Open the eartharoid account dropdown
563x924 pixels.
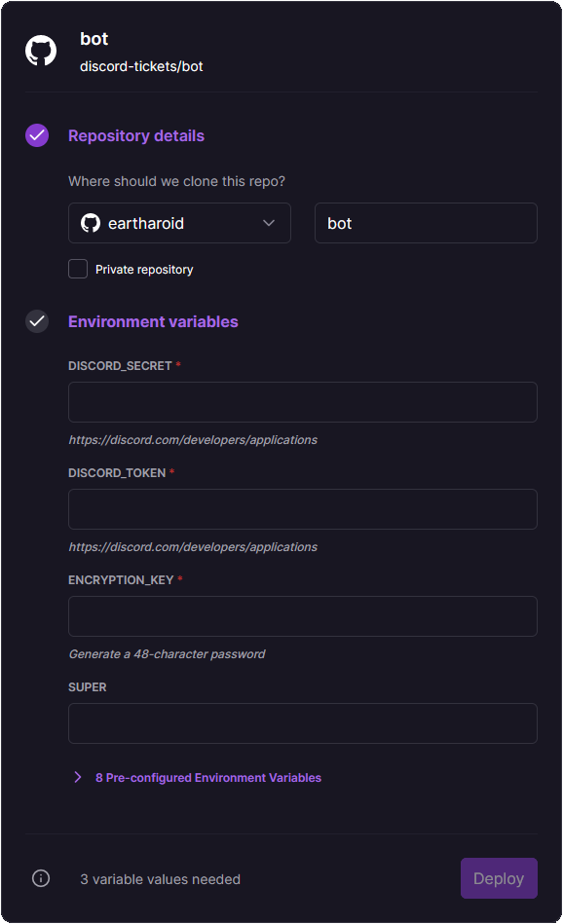click(x=179, y=222)
